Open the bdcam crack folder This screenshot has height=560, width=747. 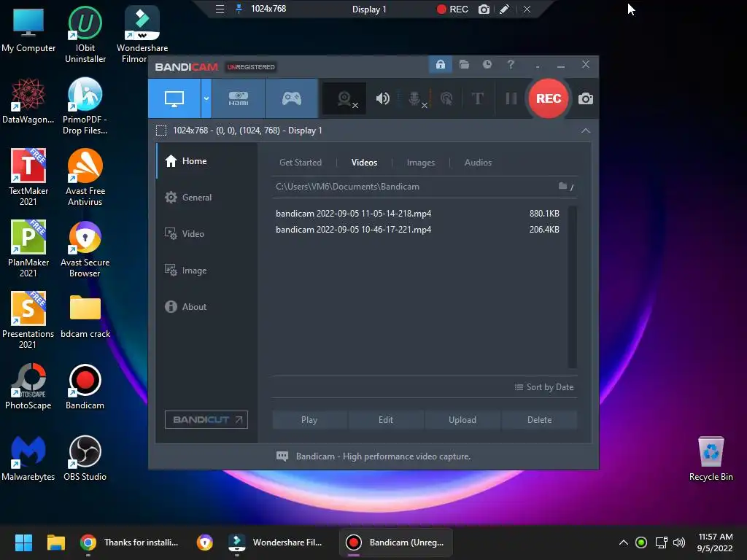coord(85,316)
